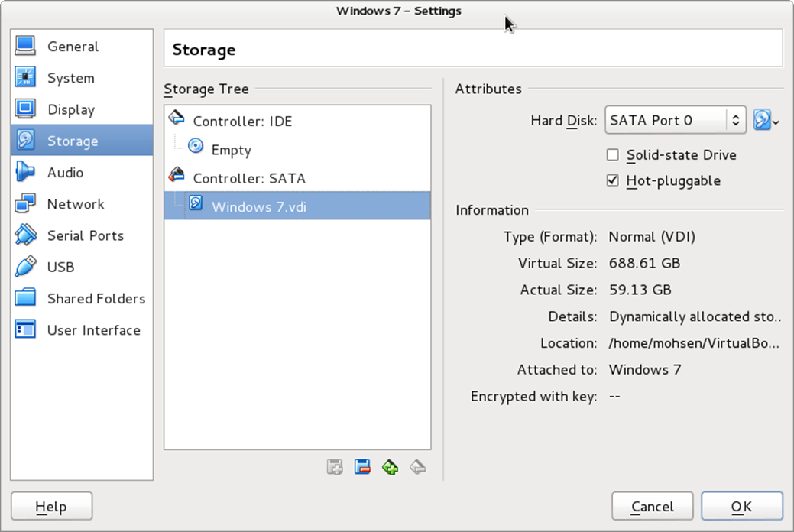This screenshot has width=794, height=532.
Task: Select the empty optical disc icon
Action: click(196, 149)
